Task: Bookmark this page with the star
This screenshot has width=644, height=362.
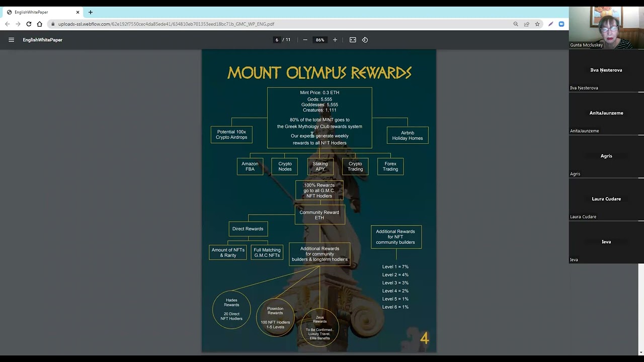Action: coord(537,24)
